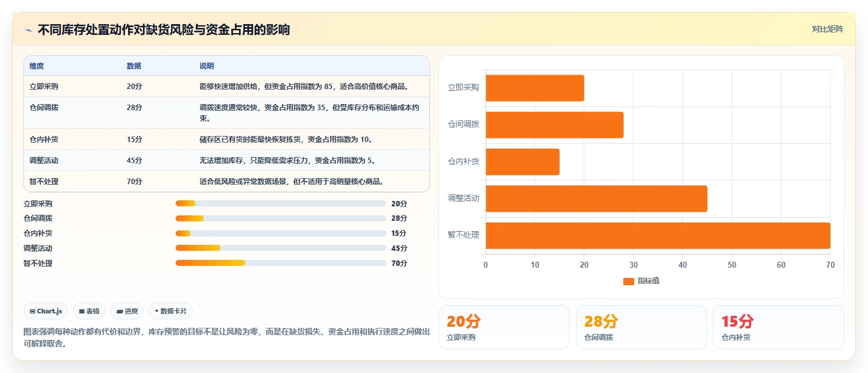
Task: Click the description mentioning 资金占用指数为 35
Action: pyautogui.click(x=310, y=113)
